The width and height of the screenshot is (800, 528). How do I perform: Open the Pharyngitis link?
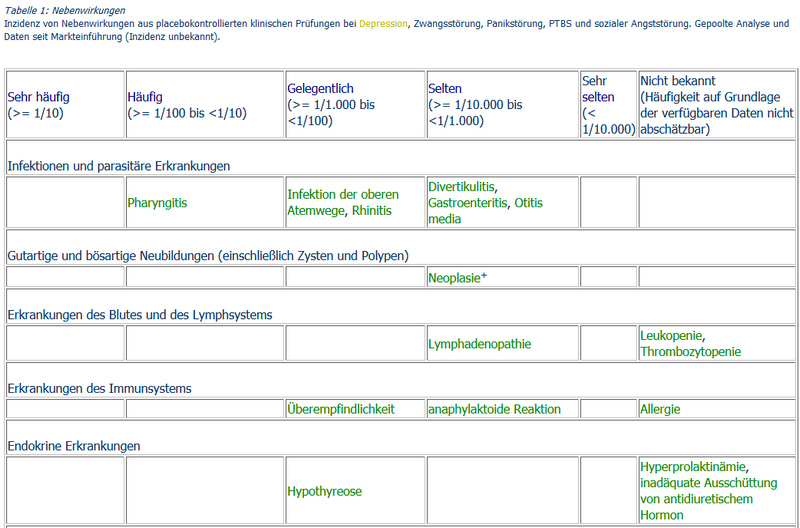click(157, 203)
